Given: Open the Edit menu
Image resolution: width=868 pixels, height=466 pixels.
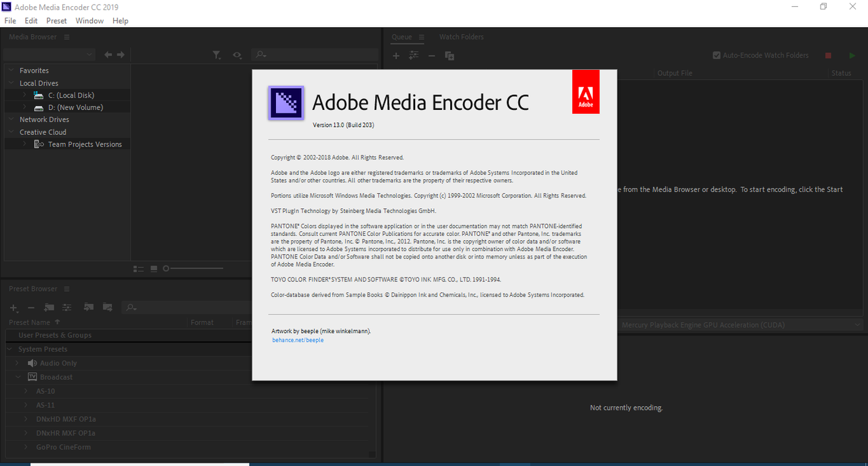Looking at the screenshot, I should click(x=31, y=21).
